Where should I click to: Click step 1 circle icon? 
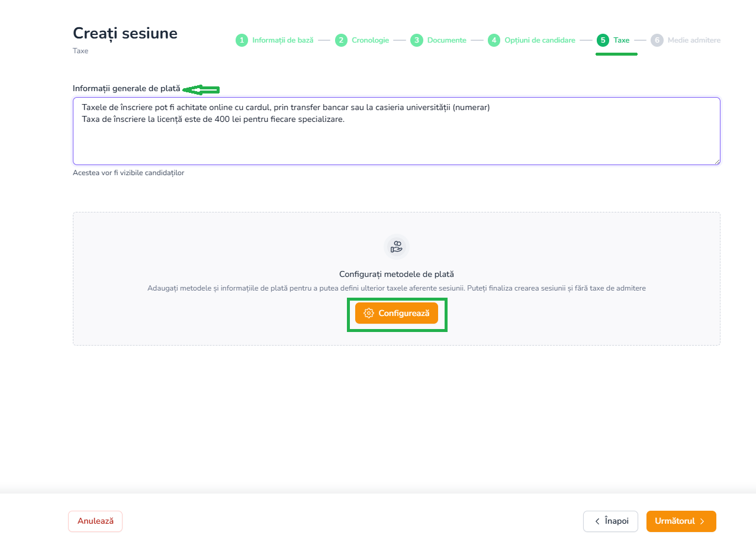click(x=242, y=40)
